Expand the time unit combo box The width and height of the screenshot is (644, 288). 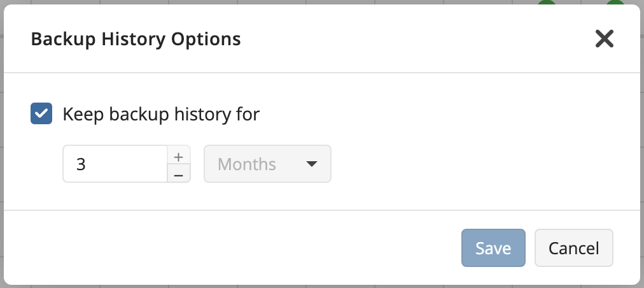coord(267,164)
